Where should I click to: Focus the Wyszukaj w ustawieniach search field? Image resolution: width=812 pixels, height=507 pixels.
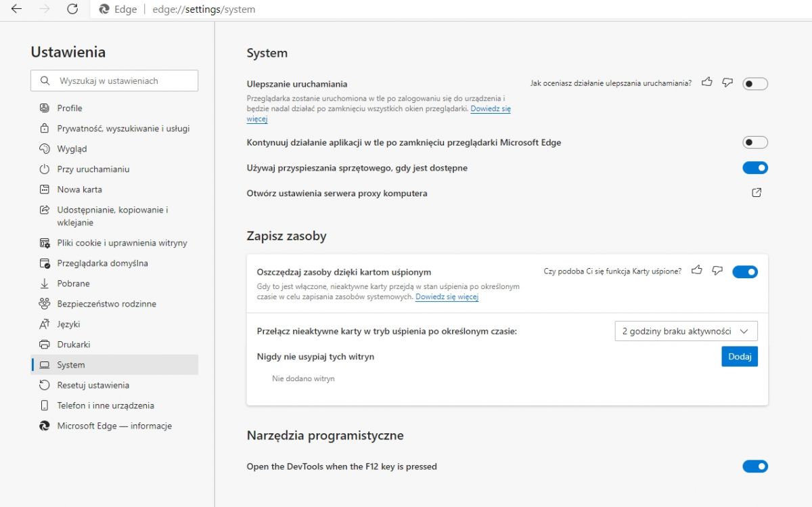(x=114, y=81)
